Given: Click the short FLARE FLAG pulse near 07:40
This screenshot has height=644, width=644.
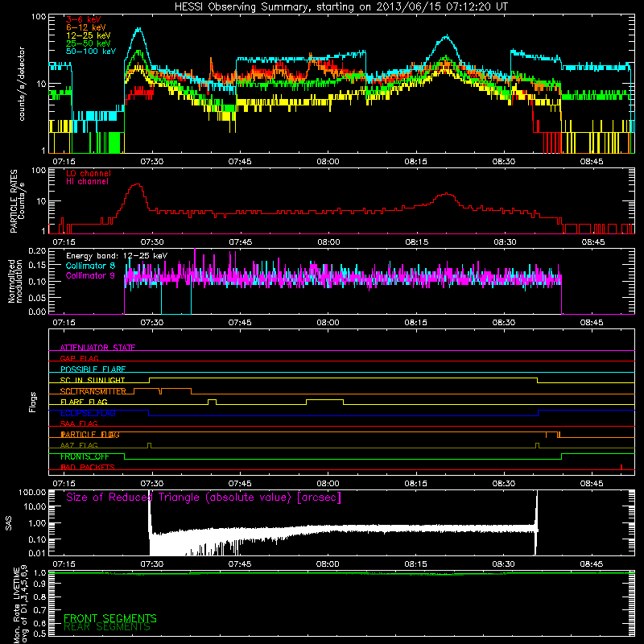Looking at the screenshot, I should (x=212, y=401).
